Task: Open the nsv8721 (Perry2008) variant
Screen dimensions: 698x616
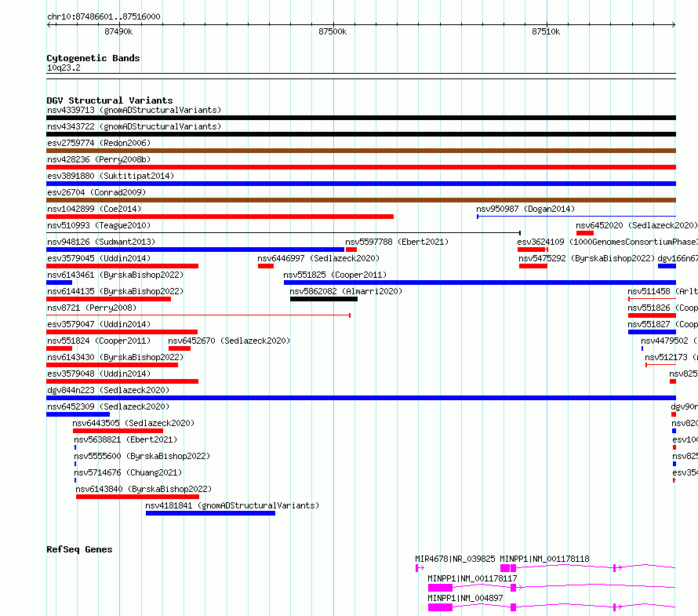Action: [92, 308]
